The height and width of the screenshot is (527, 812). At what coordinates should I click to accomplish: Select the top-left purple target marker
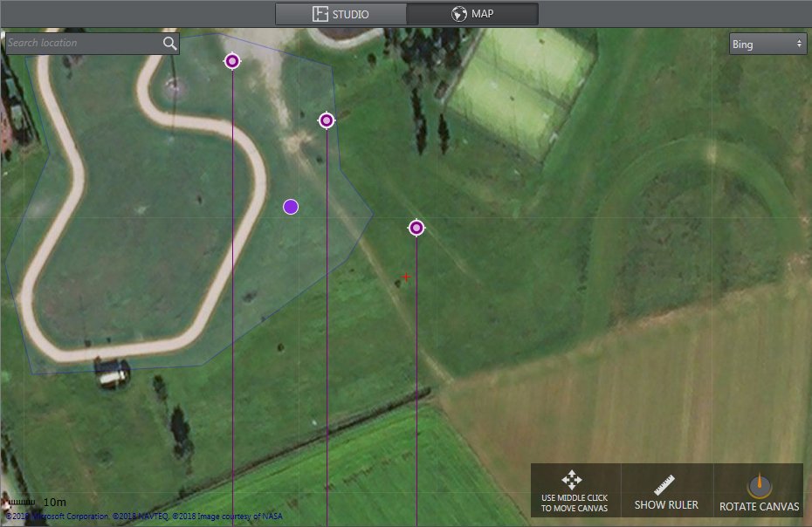232,61
